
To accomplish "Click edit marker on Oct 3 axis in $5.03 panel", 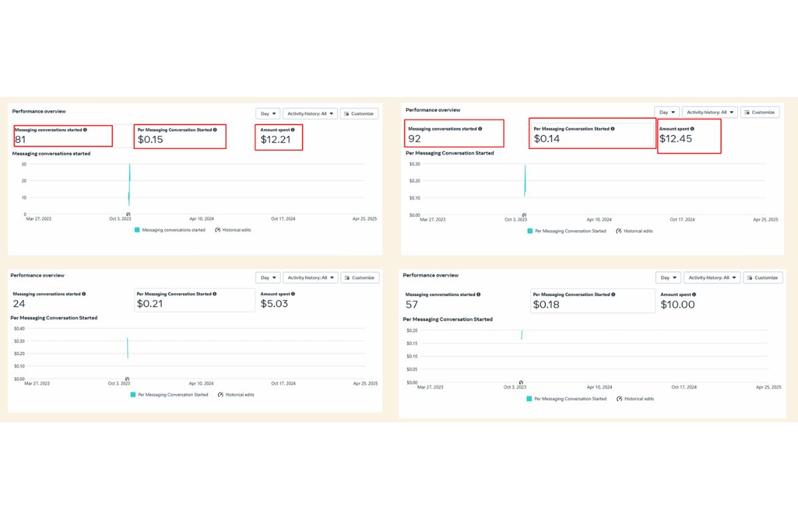I will [x=127, y=379].
